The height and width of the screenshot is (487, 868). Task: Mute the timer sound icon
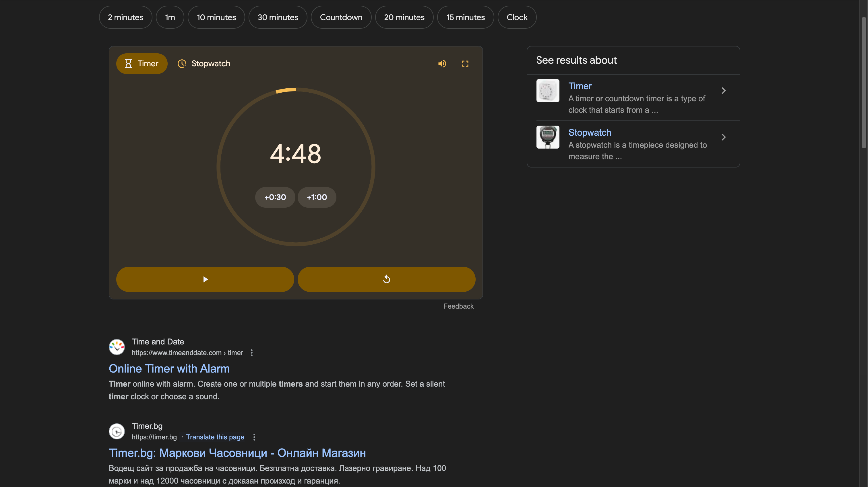(442, 64)
